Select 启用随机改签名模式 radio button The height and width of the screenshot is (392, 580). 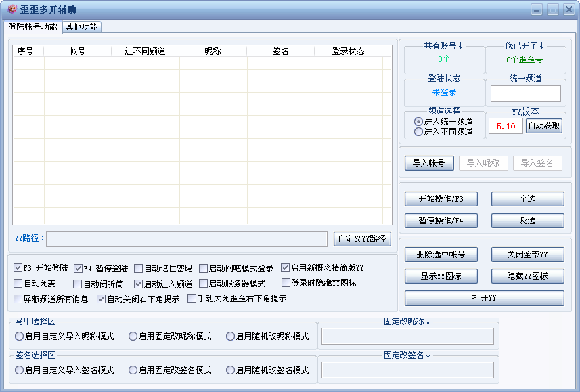(267, 370)
